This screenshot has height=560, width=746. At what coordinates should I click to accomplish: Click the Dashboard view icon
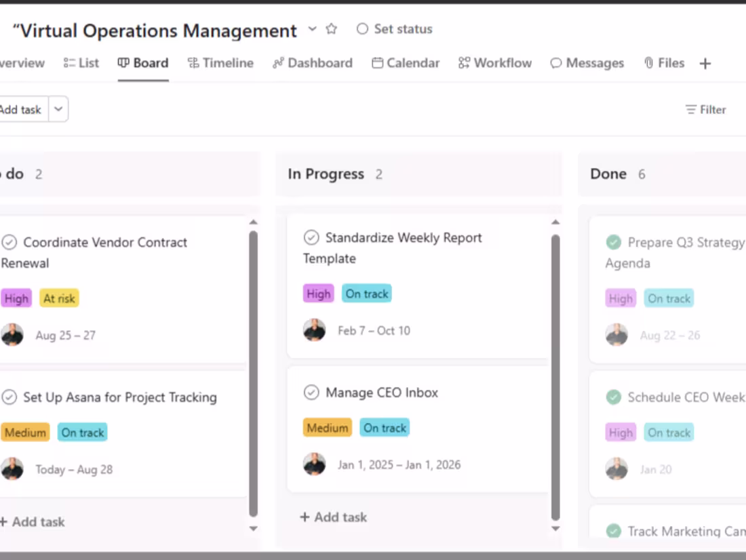click(277, 62)
